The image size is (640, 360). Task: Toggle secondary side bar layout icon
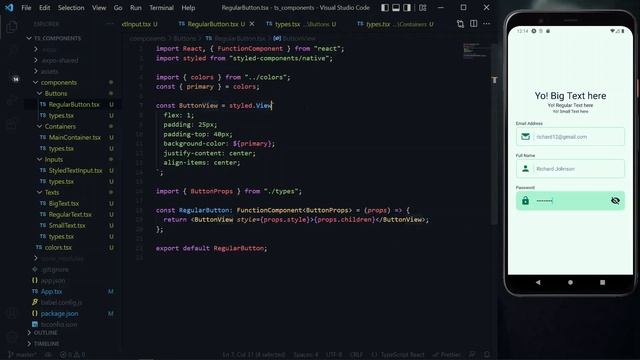click(407, 8)
